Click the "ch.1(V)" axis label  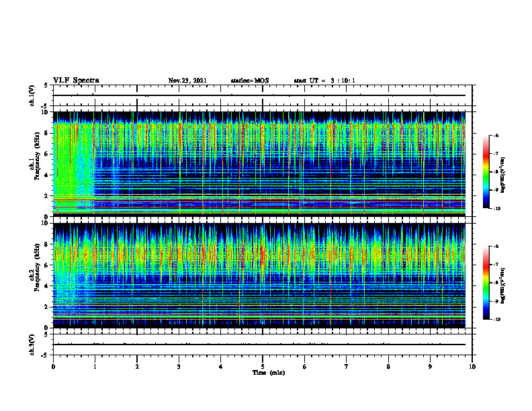[32, 95]
